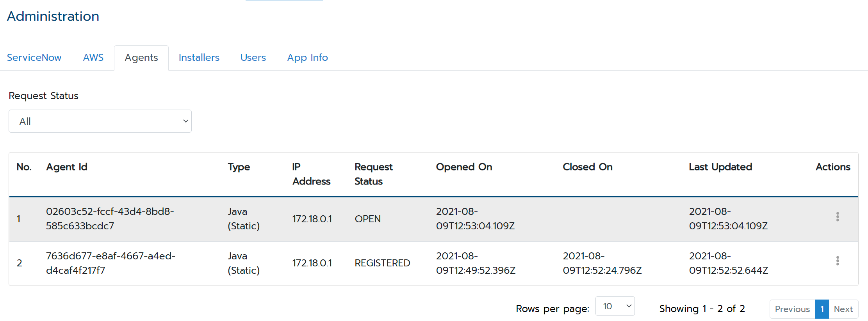Click Java (Static) type in row 2

[x=244, y=263]
